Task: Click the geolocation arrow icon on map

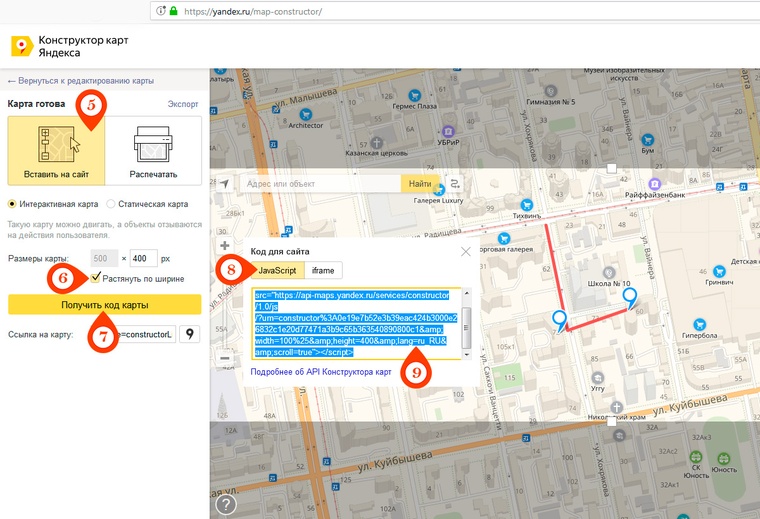Action: pos(225,184)
